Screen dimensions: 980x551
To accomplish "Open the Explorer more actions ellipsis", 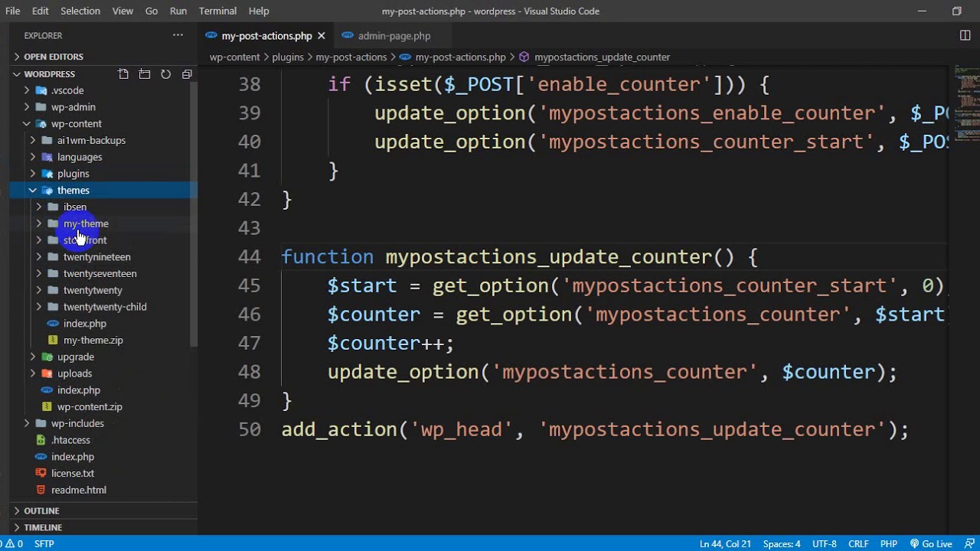I will 178,35.
